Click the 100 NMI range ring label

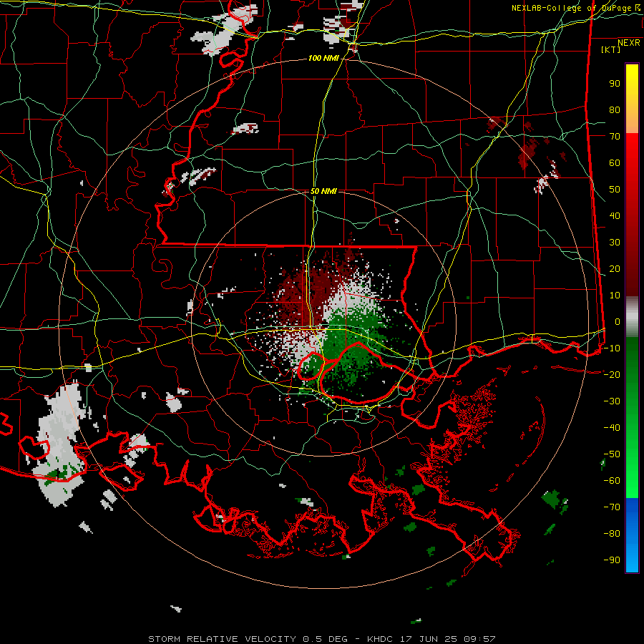pos(323,59)
